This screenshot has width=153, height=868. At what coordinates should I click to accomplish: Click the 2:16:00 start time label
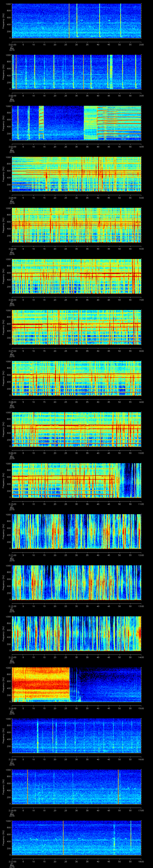(x=12, y=810)
